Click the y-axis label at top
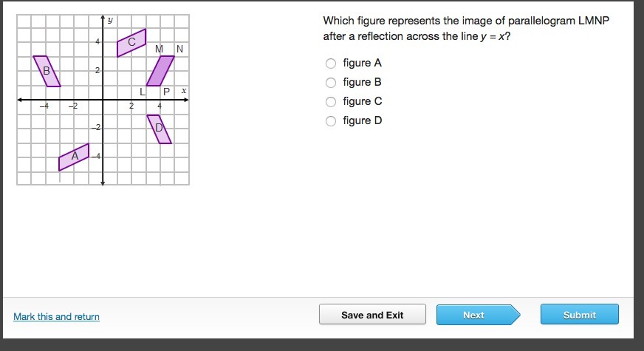 coord(110,19)
